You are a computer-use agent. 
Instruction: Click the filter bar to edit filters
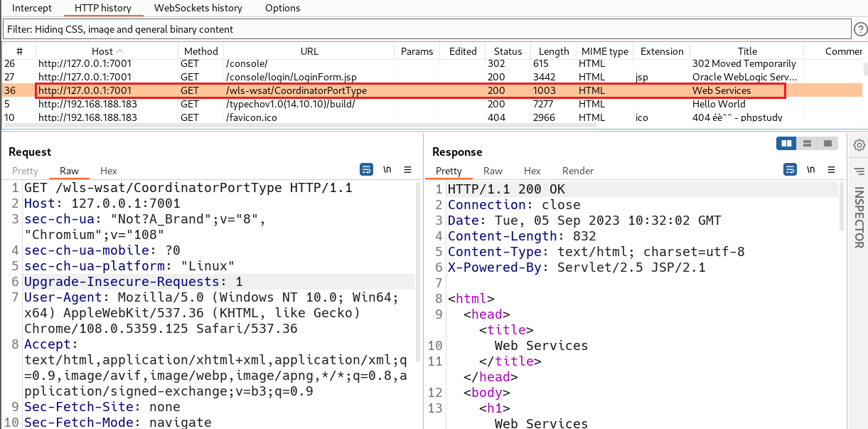pyautogui.click(x=427, y=29)
